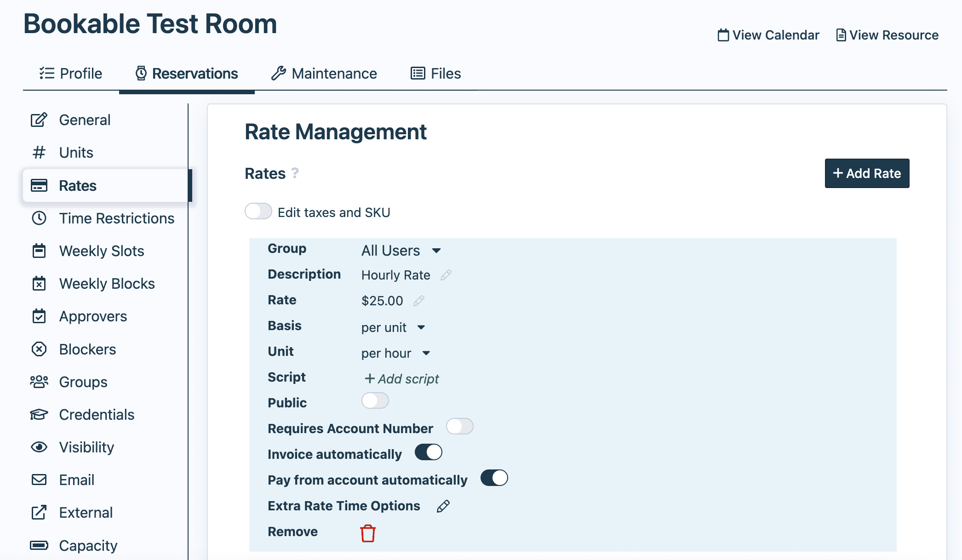Click the Approvers checkmark calendar icon
962x560 pixels.
(x=39, y=316)
